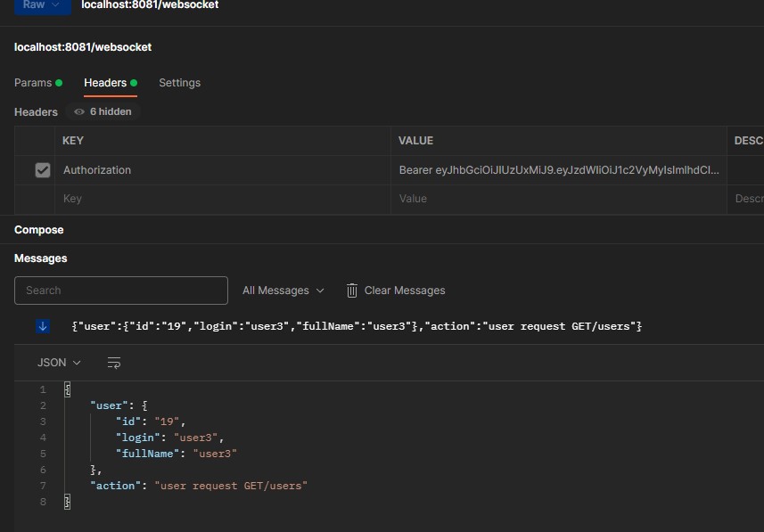Viewport: 764px width, 532px height.
Task: Open the Raw protocol dropdown
Action: [43, 4]
